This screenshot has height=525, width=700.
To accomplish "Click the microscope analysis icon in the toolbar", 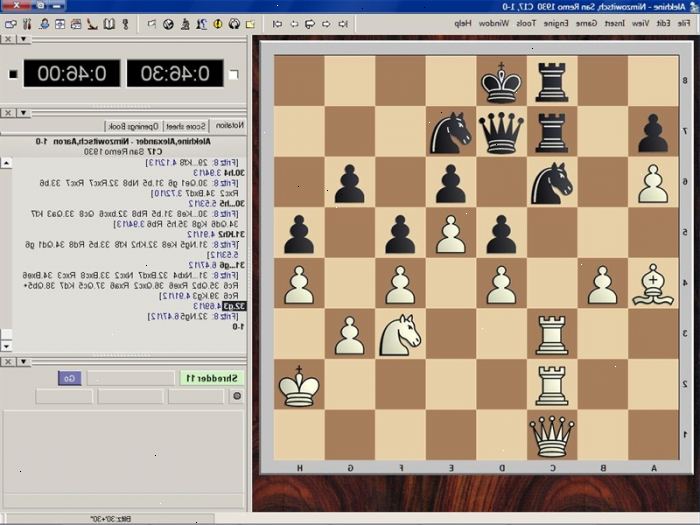I will [185, 24].
